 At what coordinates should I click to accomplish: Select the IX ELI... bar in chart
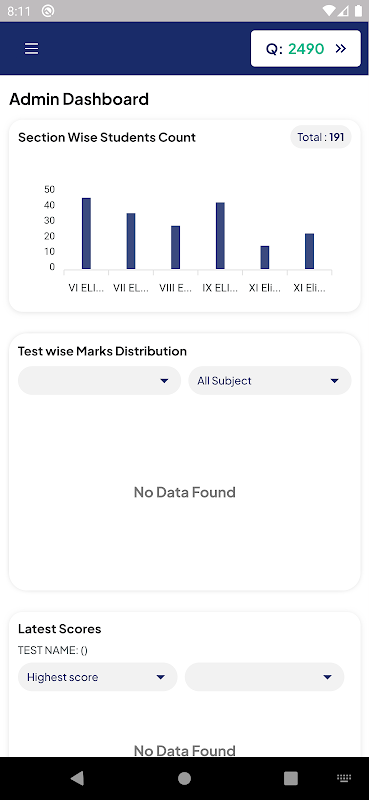220,236
